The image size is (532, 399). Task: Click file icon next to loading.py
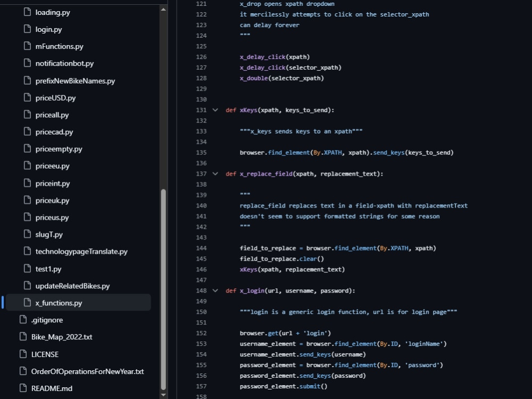[28, 12]
